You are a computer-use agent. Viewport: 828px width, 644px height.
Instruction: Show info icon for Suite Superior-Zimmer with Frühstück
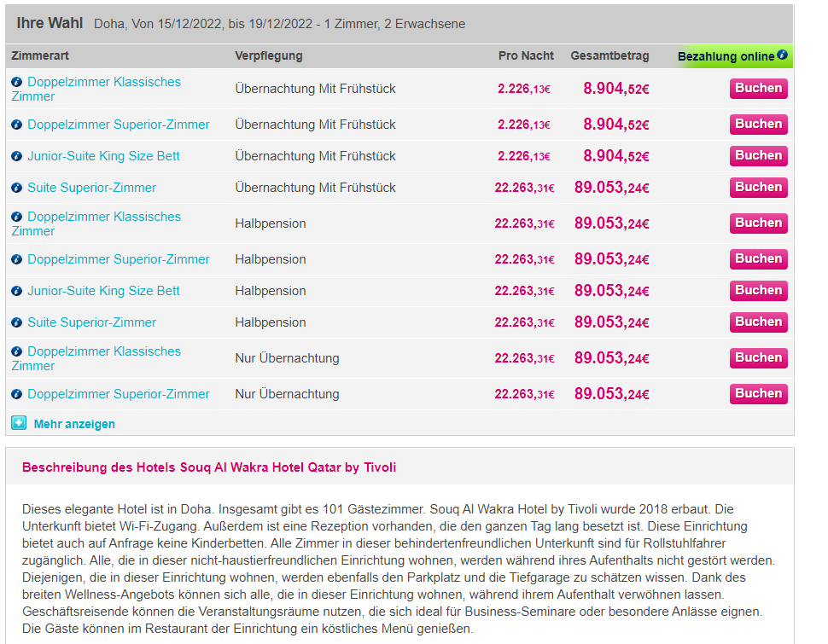16,188
